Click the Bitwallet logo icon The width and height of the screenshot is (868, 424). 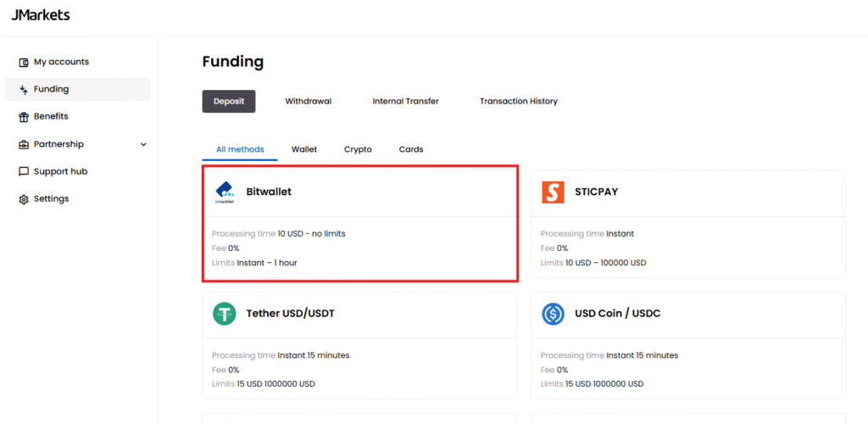(x=224, y=192)
